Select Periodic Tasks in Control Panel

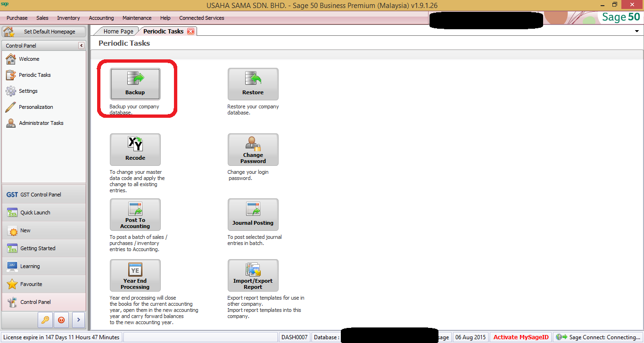34,75
